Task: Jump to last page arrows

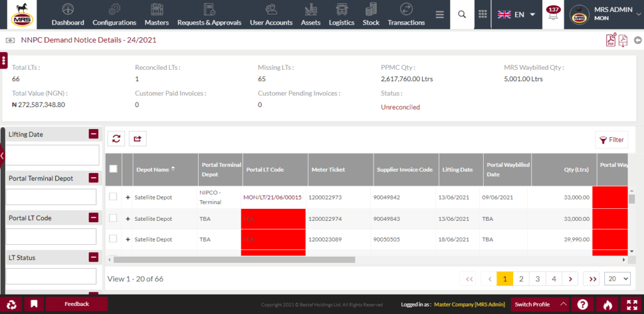Action: (592, 279)
